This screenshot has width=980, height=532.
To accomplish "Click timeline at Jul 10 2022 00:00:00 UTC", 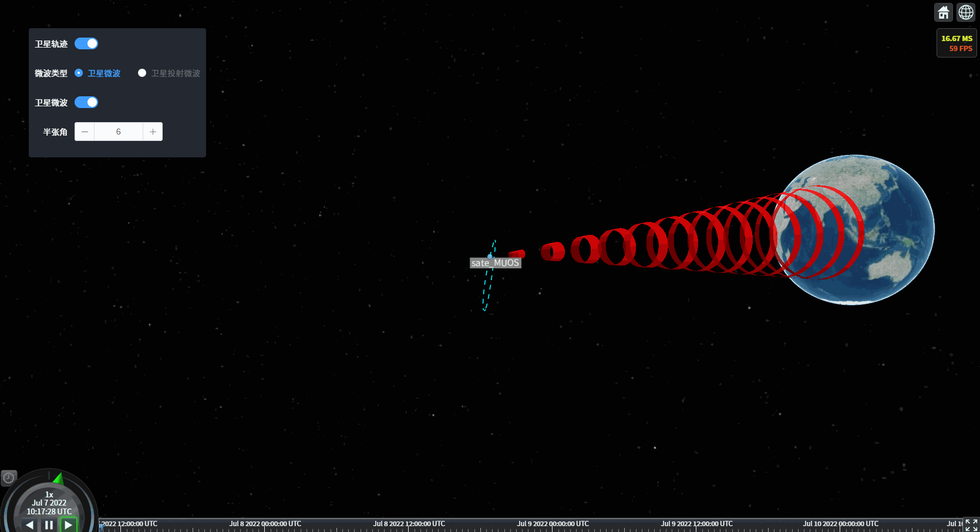I will click(x=840, y=524).
